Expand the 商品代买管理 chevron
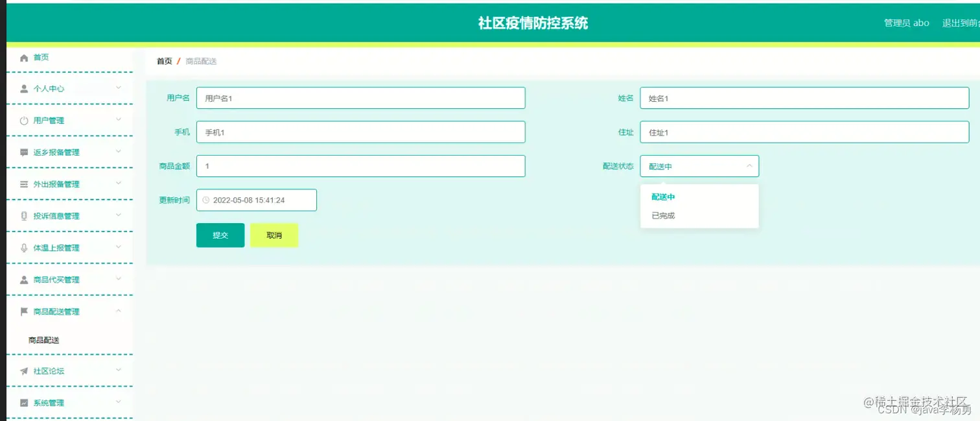The height and width of the screenshot is (421, 980). [x=119, y=278]
